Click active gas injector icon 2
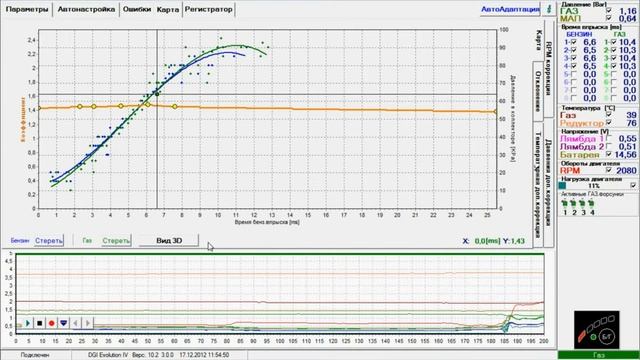 574,203
